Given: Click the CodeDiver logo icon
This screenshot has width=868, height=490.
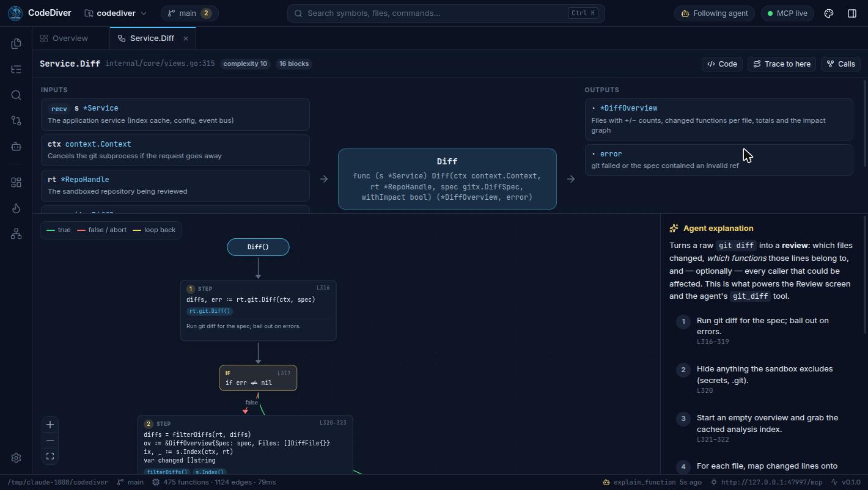Looking at the screenshot, I should [x=15, y=13].
